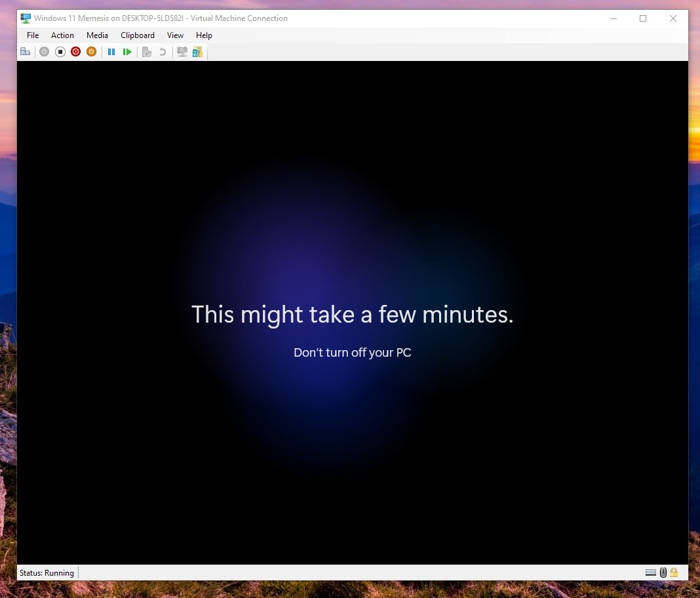Screen dimensions: 700x598
Task: Open the Help menu
Action: click(204, 35)
